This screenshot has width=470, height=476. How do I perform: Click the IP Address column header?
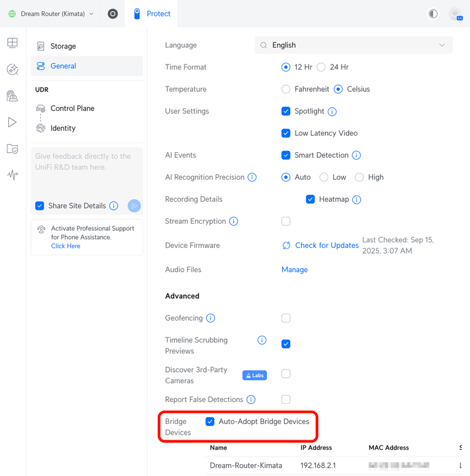[316, 448]
